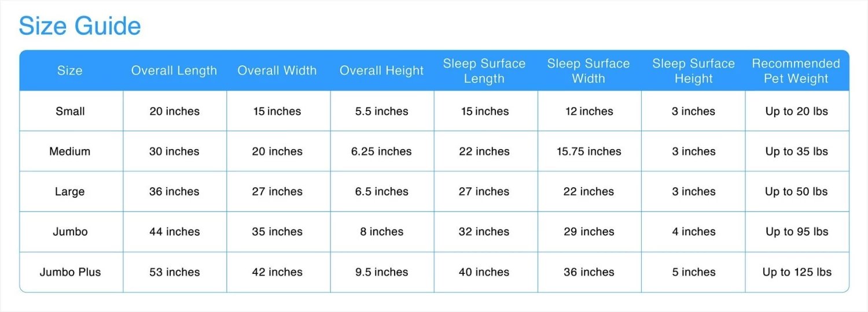
Task: Select the 15.75 inches width cell
Action: (x=589, y=151)
